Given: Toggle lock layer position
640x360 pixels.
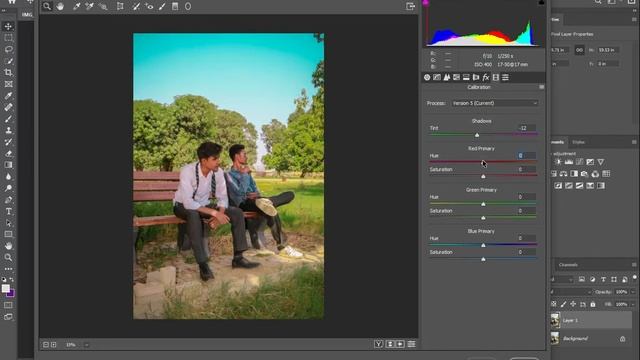Looking at the screenshot, I should [573, 304].
